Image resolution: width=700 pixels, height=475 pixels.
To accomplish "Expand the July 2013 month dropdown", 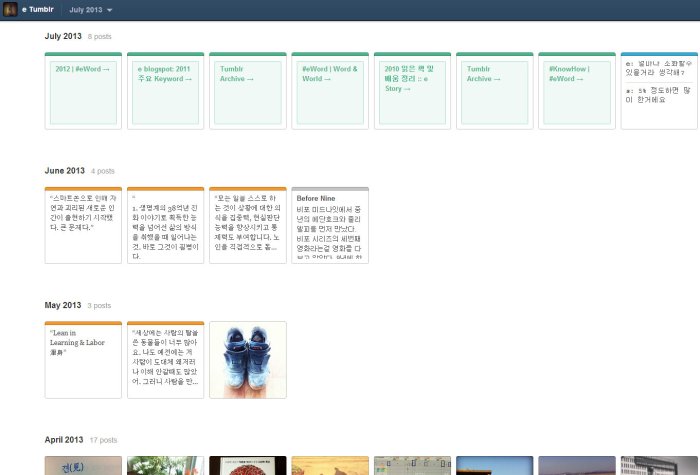I will pyautogui.click(x=91, y=10).
